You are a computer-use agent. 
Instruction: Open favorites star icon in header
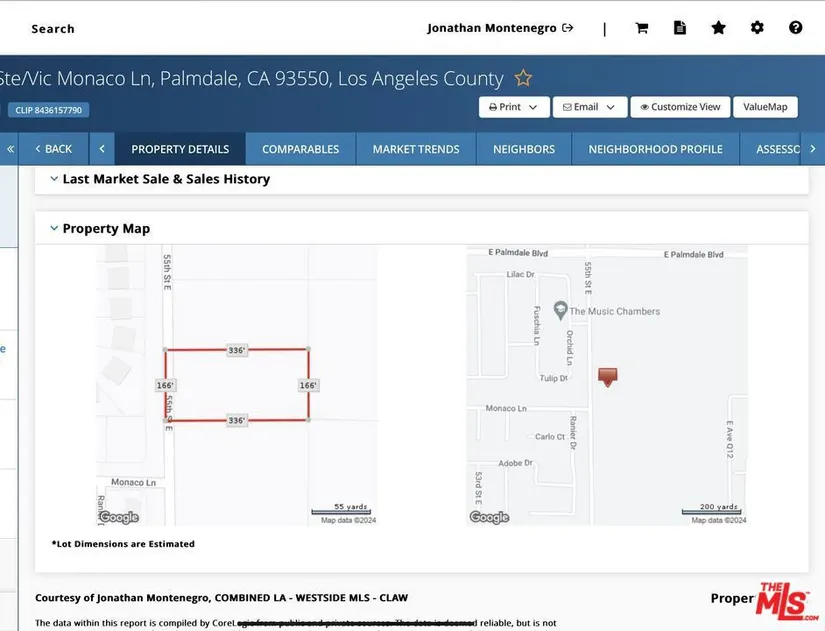tap(718, 28)
